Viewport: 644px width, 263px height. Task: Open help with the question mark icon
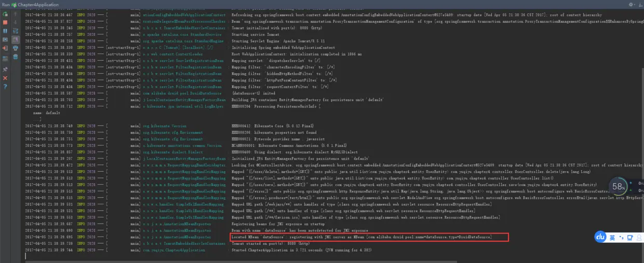coord(5,86)
